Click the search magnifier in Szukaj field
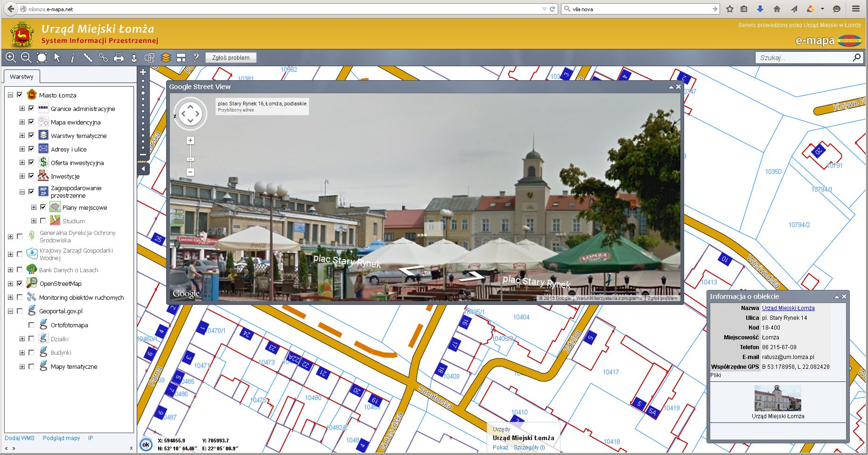The image size is (868, 455). 856,57
